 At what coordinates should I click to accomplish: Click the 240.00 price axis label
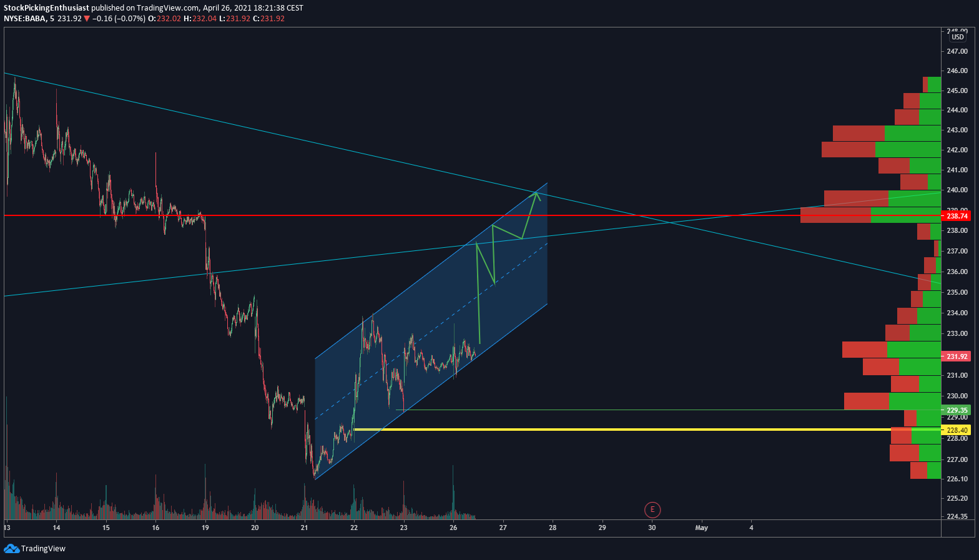pyautogui.click(x=957, y=190)
